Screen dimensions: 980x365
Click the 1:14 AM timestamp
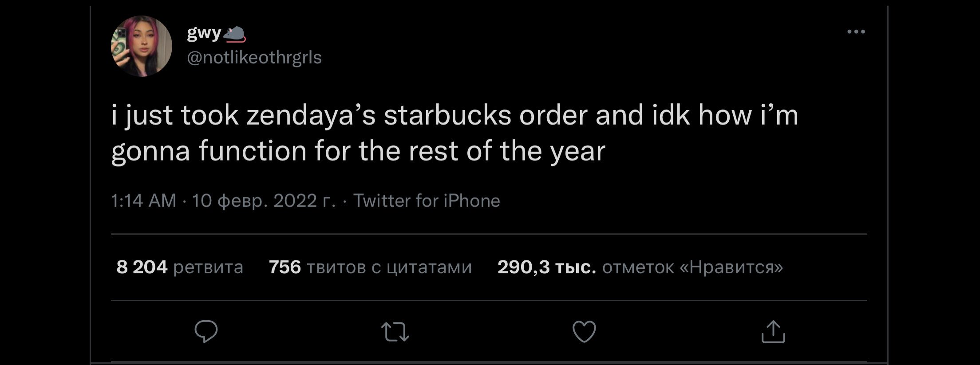pos(144,201)
